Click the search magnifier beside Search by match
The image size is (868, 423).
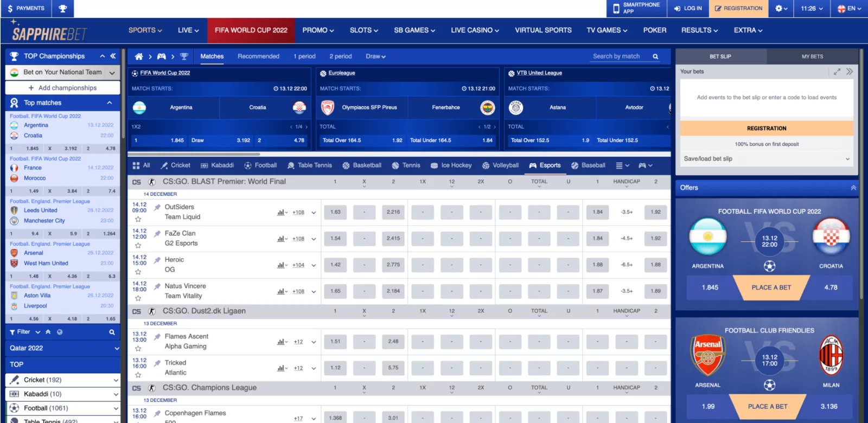(x=655, y=56)
